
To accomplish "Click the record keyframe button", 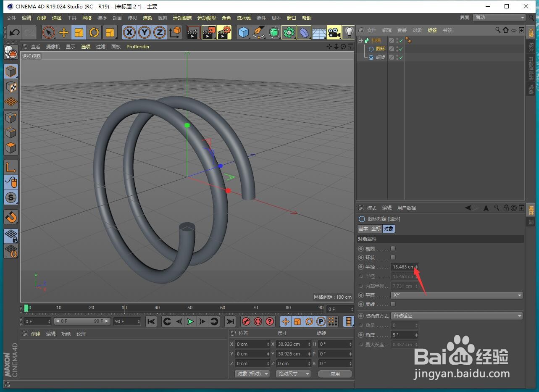I will point(246,321).
